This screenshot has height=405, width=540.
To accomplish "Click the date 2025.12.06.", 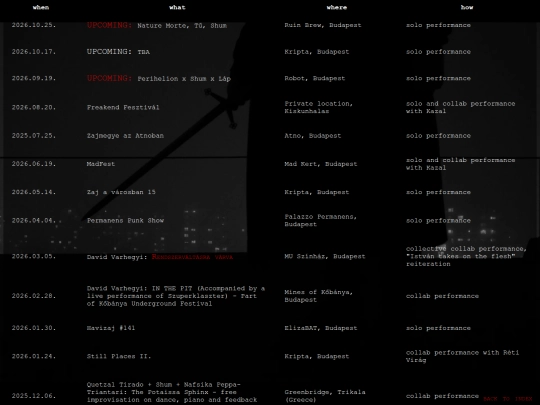I will point(34,396).
